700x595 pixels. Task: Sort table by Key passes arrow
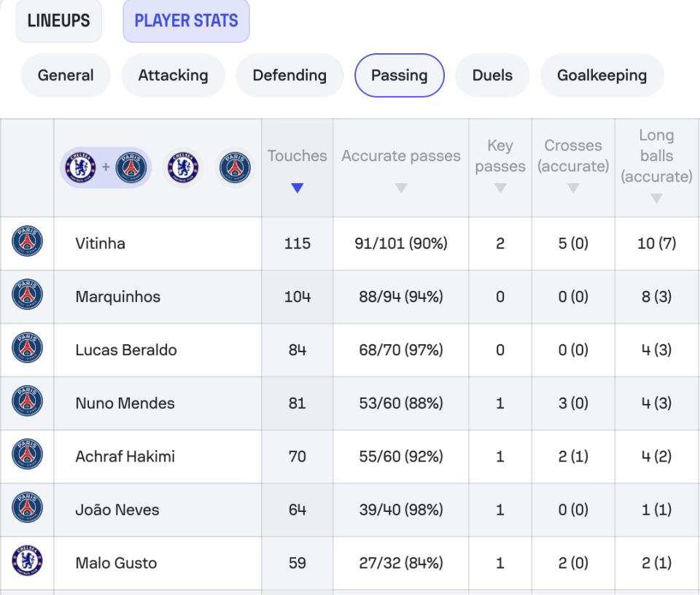point(500,188)
